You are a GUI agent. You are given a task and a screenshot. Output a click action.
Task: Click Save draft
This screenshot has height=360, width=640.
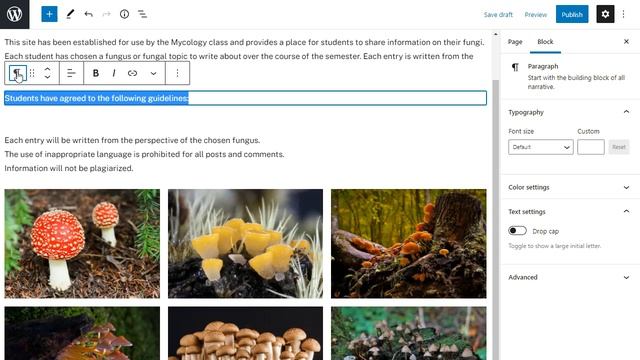[498, 15]
